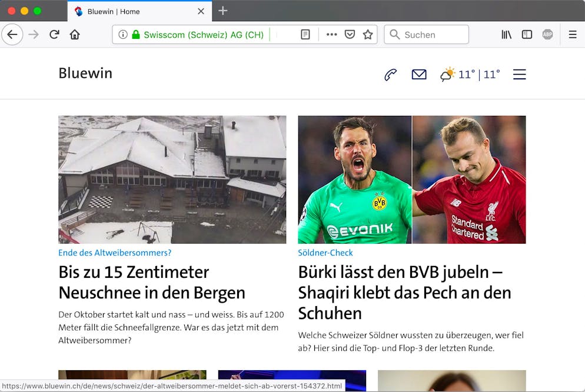Viewport: 585px width, 392px height.
Task: Open the browser library icon
Action: tap(506, 35)
